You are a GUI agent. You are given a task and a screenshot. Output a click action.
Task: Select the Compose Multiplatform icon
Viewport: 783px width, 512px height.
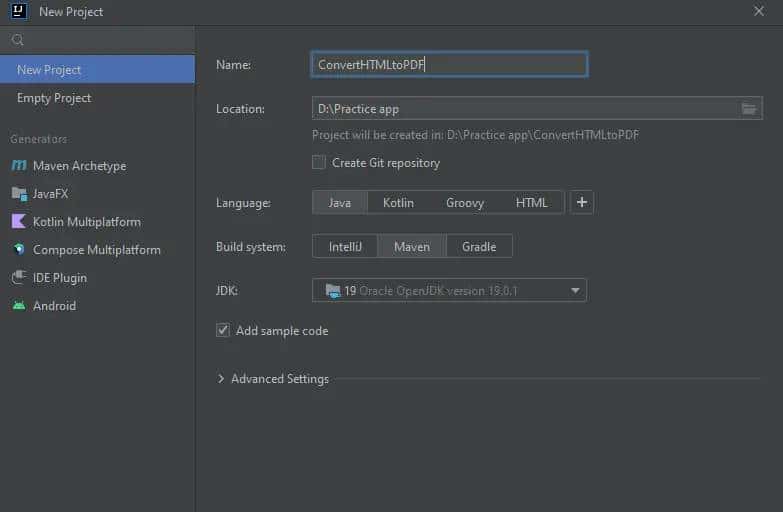(x=19, y=249)
